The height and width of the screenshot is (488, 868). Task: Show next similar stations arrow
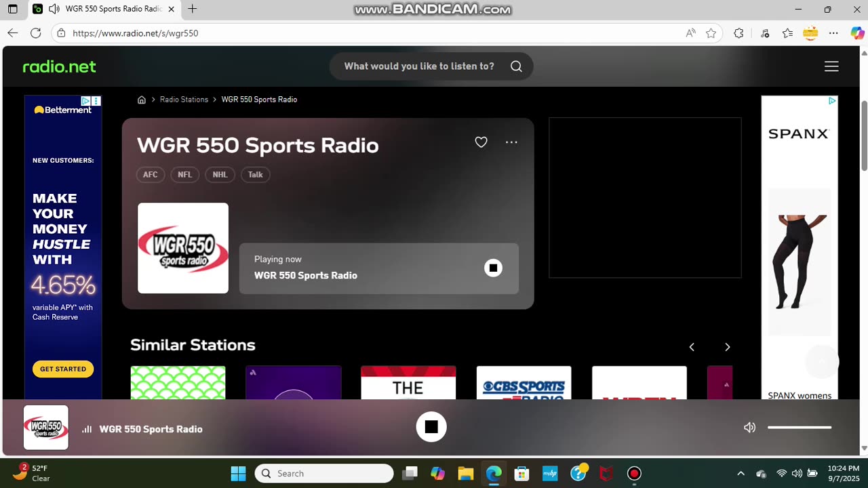click(727, 347)
